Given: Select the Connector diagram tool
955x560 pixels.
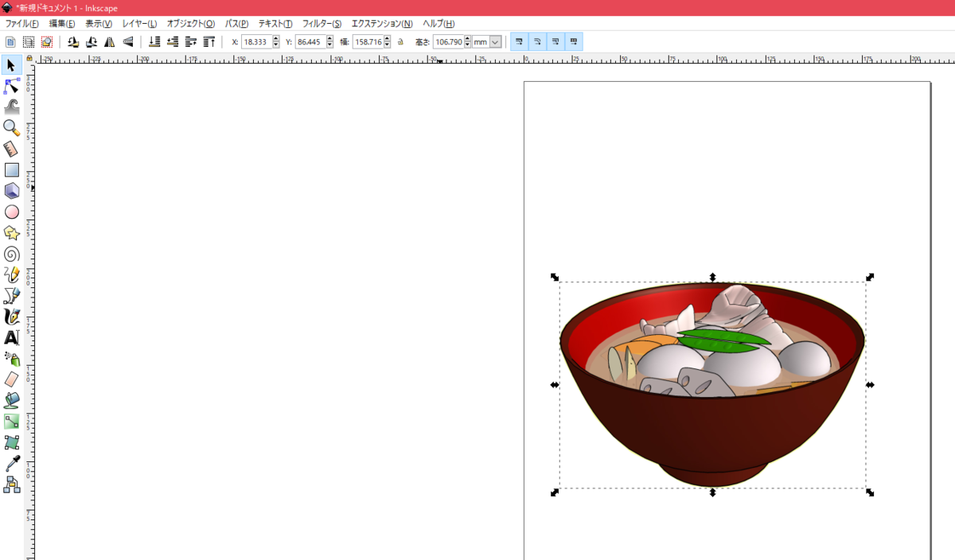Looking at the screenshot, I should click(x=11, y=484).
